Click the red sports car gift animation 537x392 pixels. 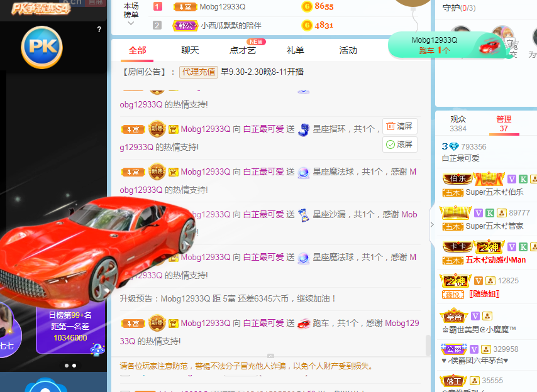point(97,251)
